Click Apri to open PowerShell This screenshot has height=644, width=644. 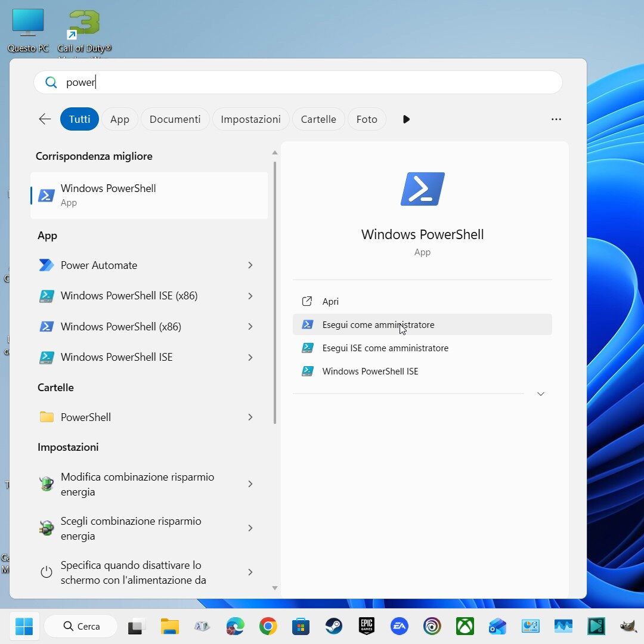pyautogui.click(x=422, y=302)
